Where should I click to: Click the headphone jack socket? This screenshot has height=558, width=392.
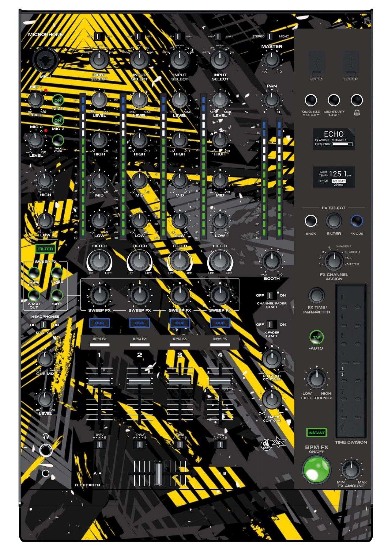46,450
